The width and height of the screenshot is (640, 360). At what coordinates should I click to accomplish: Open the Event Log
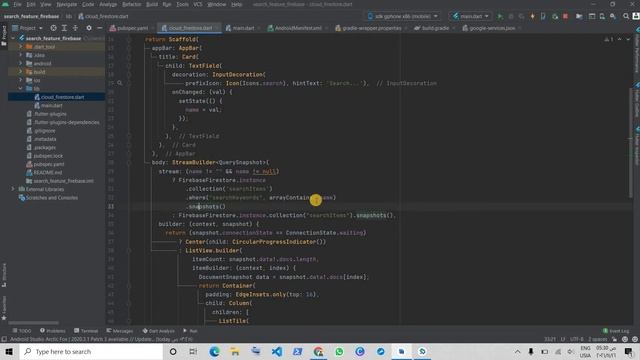coord(616,331)
